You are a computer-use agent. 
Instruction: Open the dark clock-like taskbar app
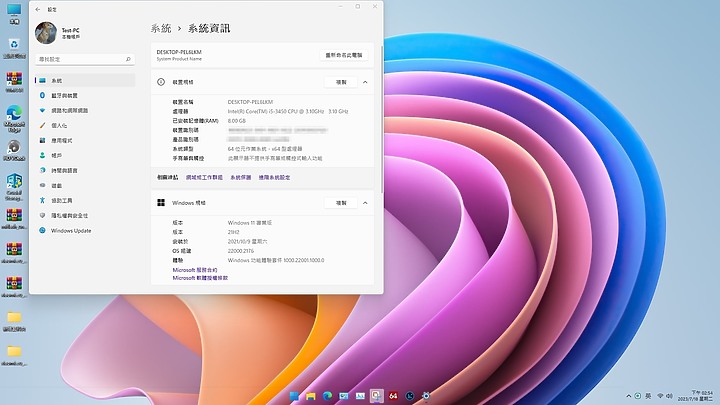[x=410, y=396]
